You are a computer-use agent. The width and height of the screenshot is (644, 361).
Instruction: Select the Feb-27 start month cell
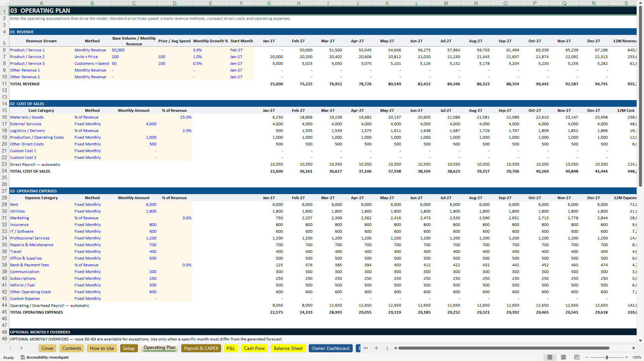coord(242,50)
